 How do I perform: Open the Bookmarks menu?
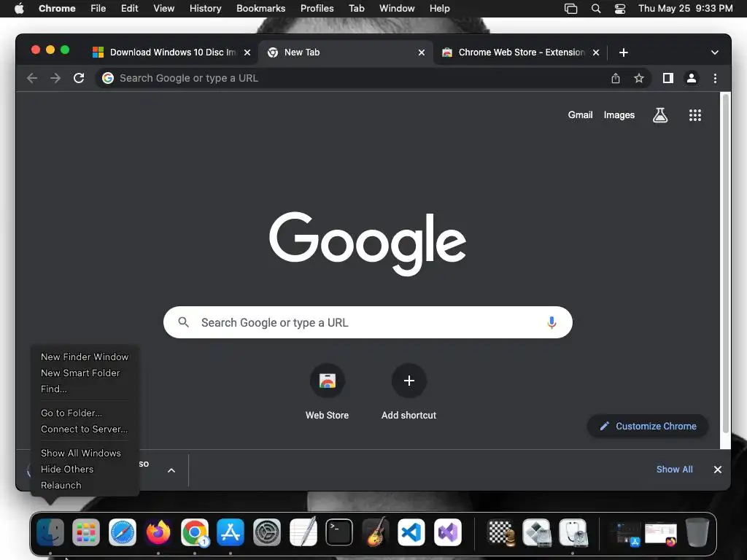(260, 9)
